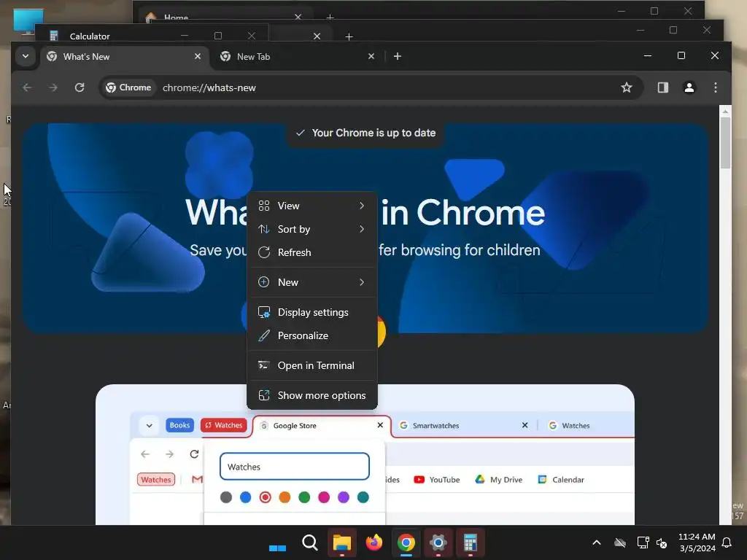747x560 pixels.
Task: Open the network tray icon
Action: click(643, 542)
